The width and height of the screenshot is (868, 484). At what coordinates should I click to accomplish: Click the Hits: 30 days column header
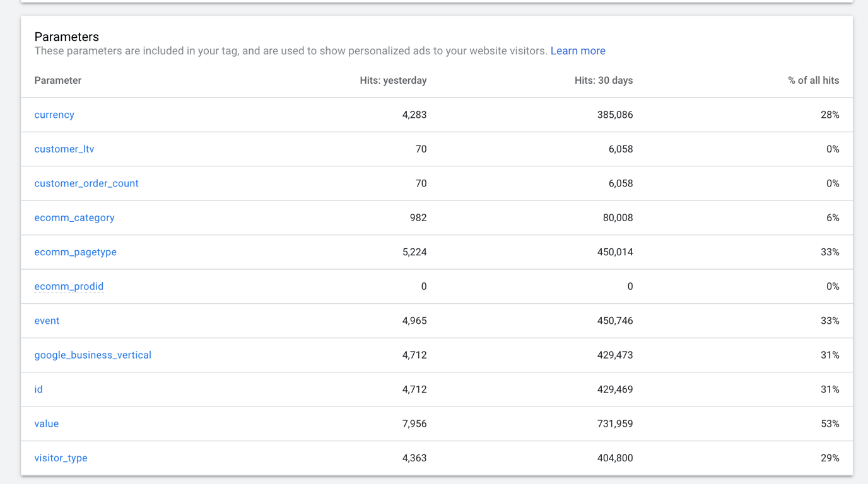tap(603, 81)
